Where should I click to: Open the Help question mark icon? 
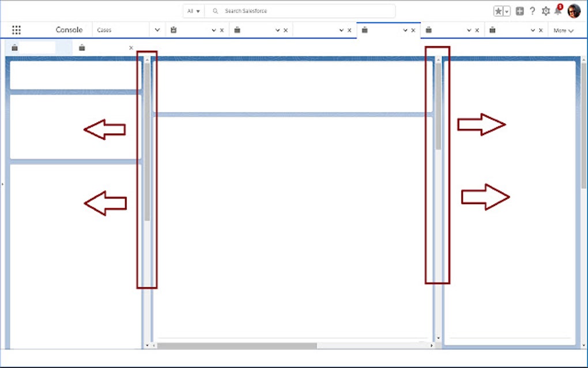coord(532,12)
